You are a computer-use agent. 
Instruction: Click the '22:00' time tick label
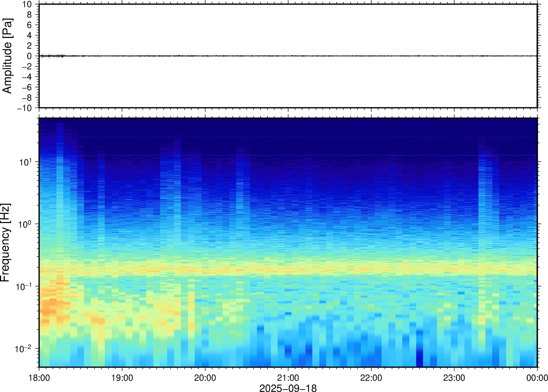click(x=371, y=378)
